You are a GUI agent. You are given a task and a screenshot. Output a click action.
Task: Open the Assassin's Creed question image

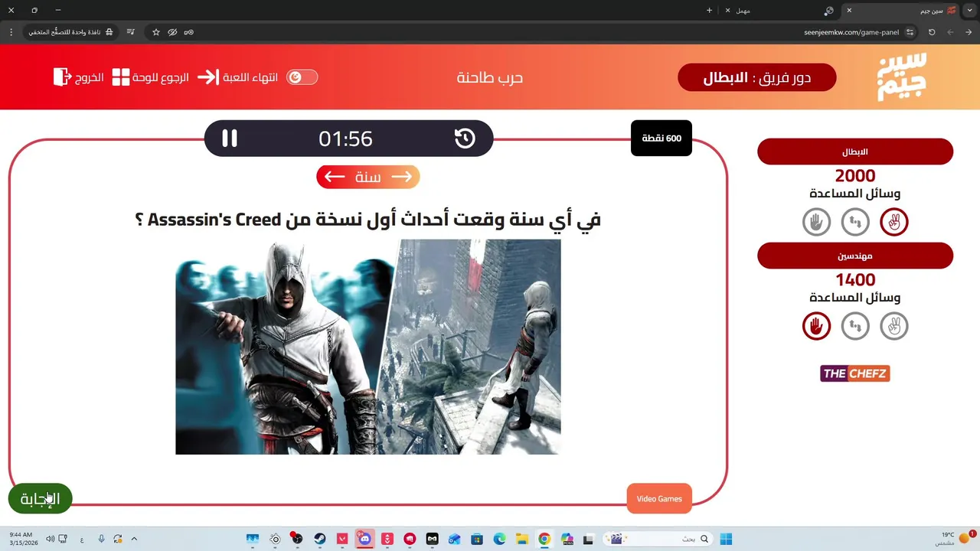tap(368, 347)
